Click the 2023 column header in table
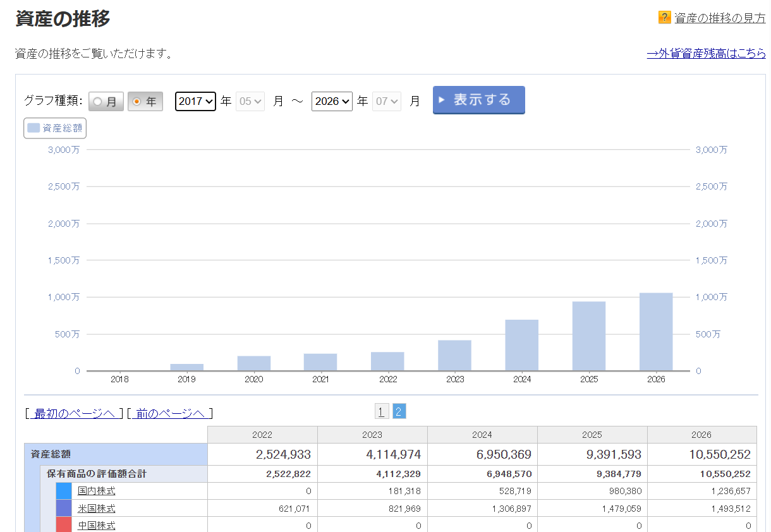The height and width of the screenshot is (532, 771). click(372, 435)
